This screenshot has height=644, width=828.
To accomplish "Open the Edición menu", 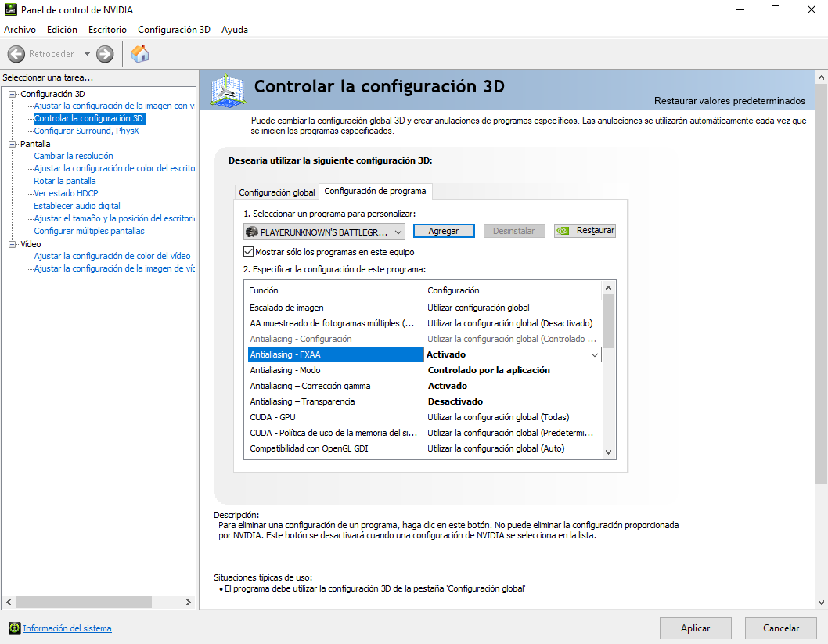I will point(62,30).
